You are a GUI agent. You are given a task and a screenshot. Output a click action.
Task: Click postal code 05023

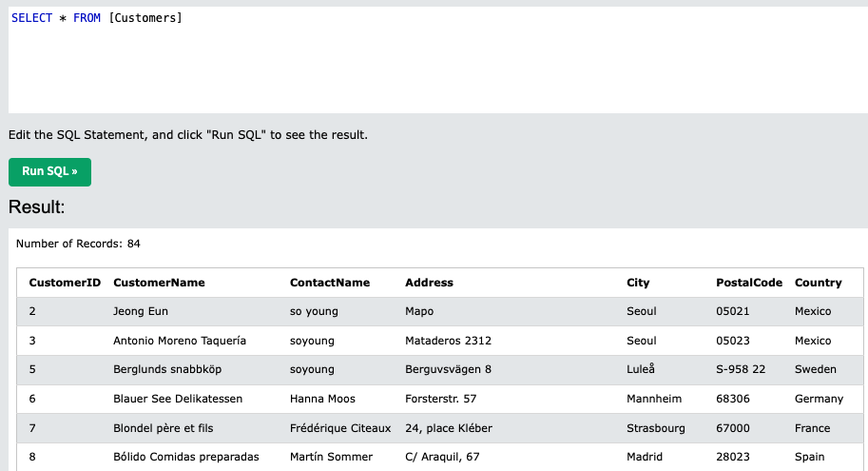pyautogui.click(x=732, y=341)
